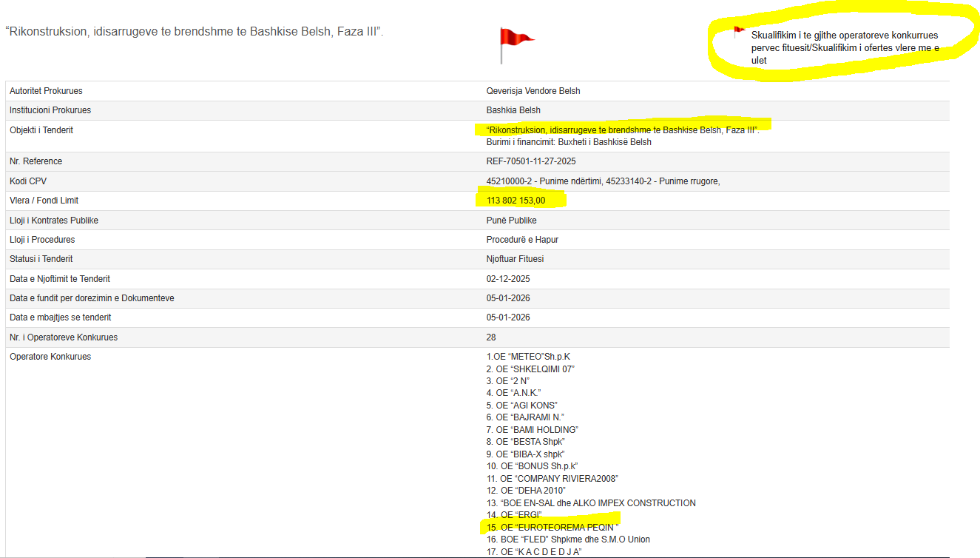
Task: Click 'BOE EN-SAL dhe ALKO IMPEX CONSTRUCTION' entry
Action: coord(591,503)
